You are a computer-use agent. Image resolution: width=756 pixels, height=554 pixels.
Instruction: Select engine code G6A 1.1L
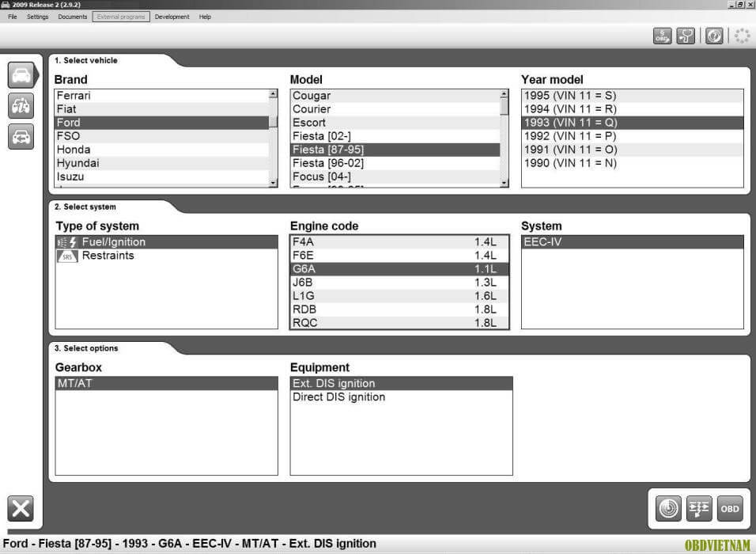coord(399,269)
